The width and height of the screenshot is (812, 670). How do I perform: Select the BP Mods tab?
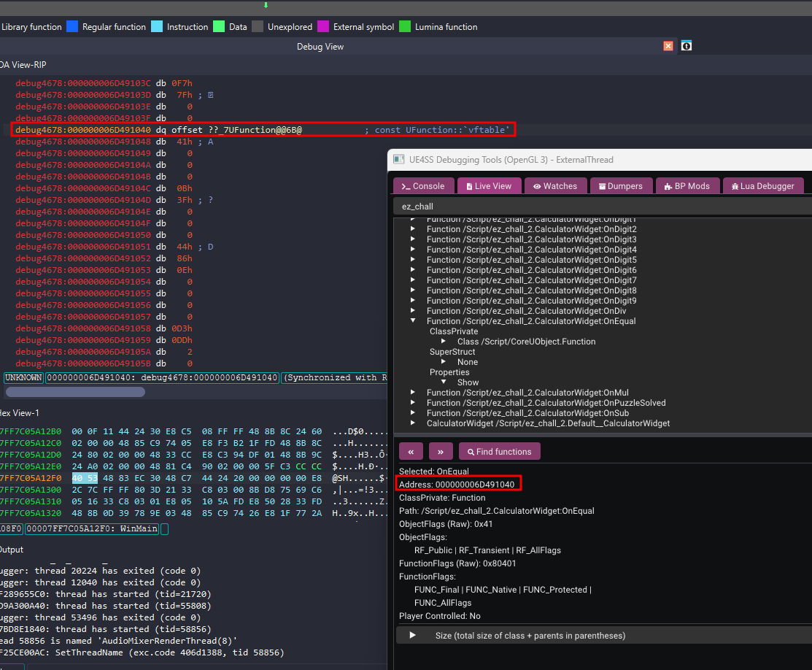pyautogui.click(x=687, y=186)
